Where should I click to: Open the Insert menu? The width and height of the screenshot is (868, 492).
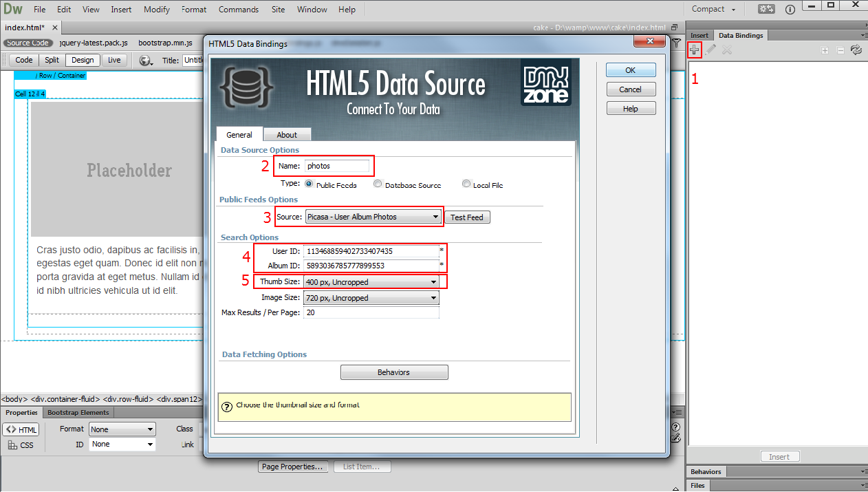click(x=121, y=10)
